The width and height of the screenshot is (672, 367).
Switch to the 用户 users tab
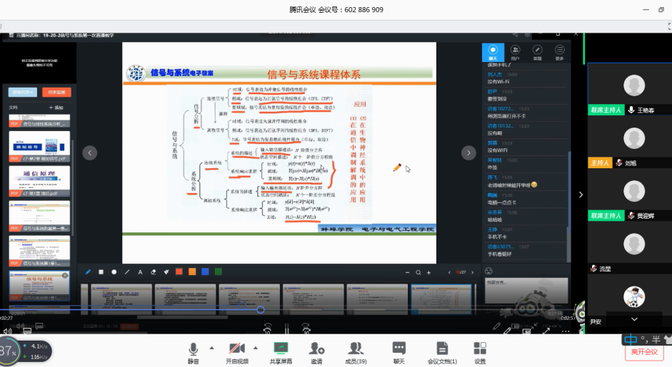click(515, 52)
